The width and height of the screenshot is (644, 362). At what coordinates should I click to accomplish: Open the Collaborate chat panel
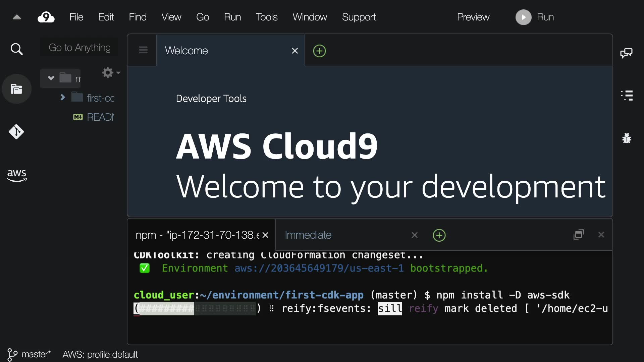click(x=626, y=53)
